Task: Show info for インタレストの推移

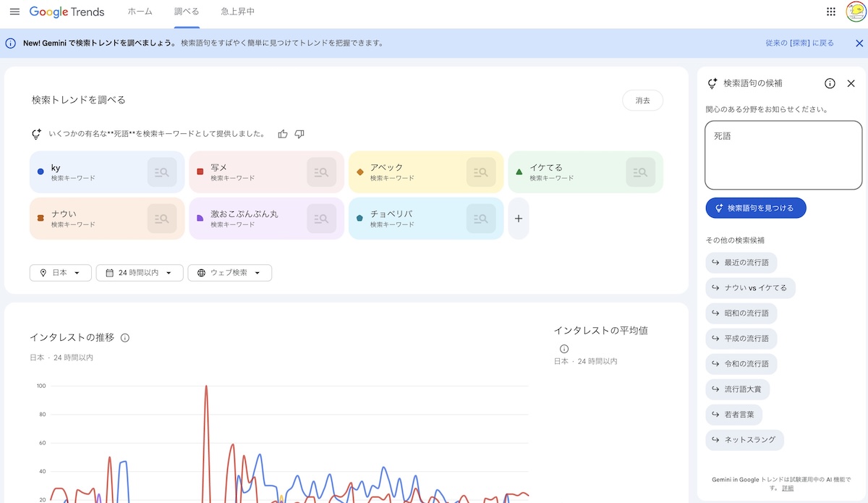Action: [125, 338]
